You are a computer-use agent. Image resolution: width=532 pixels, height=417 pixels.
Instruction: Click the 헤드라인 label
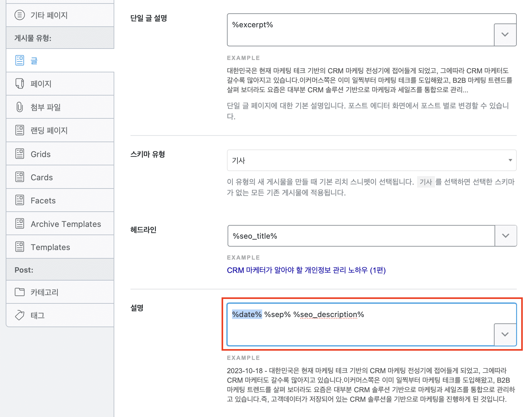pos(143,229)
